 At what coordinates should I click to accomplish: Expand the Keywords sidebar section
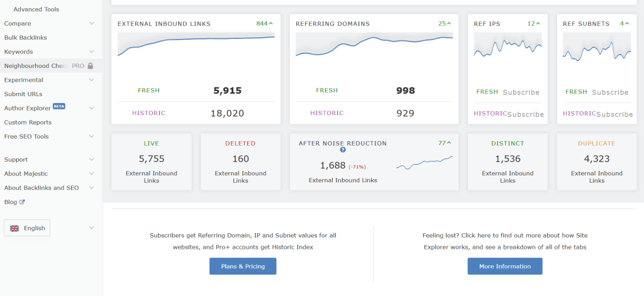point(91,52)
